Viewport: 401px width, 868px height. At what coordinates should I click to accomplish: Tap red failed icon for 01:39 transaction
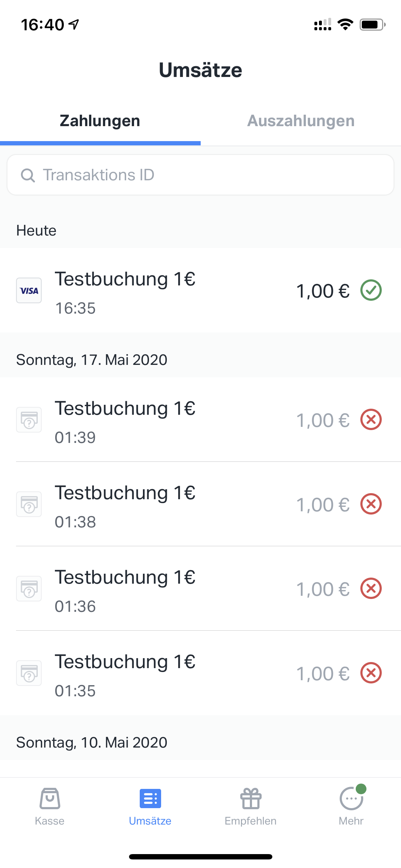click(371, 419)
